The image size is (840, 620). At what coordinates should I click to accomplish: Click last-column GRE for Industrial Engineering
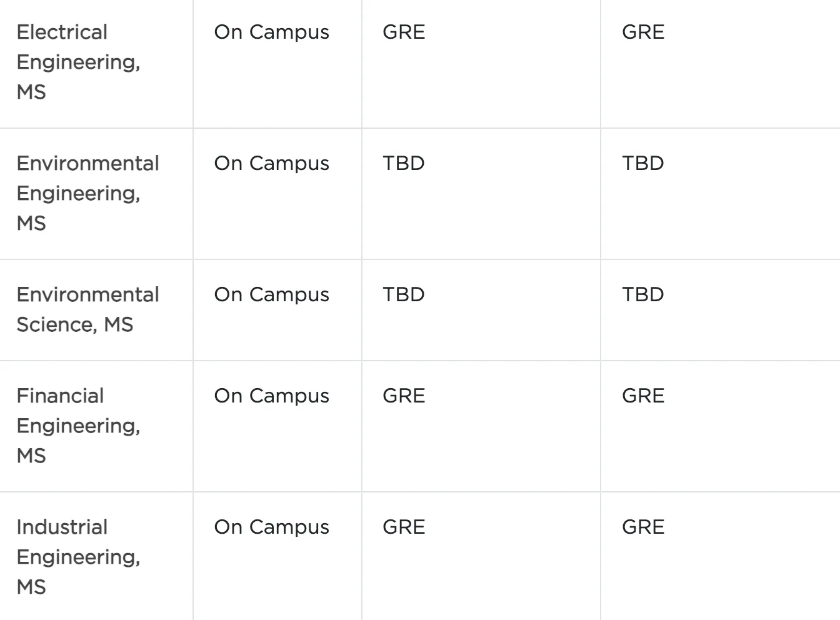pos(643,527)
